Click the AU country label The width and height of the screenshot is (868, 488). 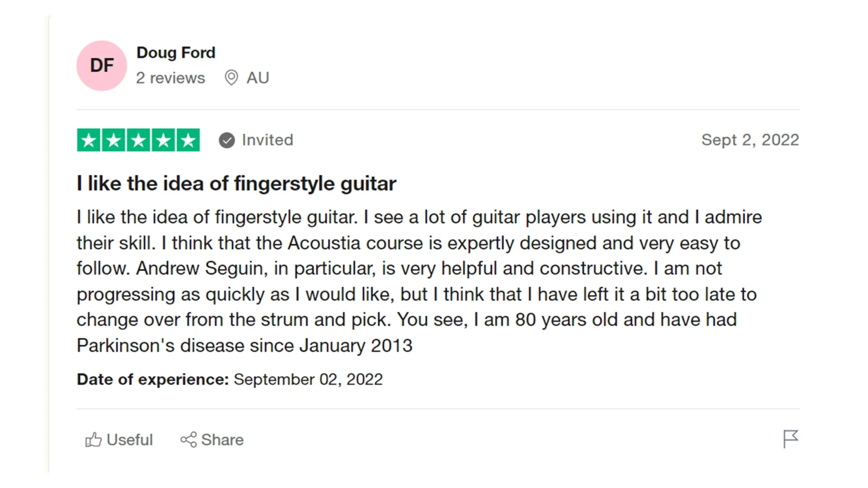coord(258,78)
